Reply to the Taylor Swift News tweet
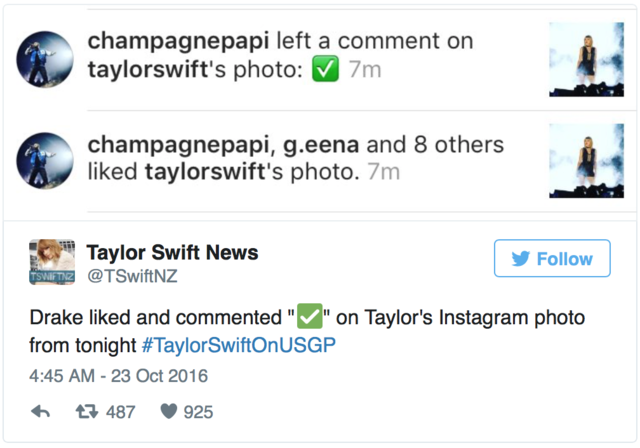The height and width of the screenshot is (448, 640). click(x=41, y=412)
